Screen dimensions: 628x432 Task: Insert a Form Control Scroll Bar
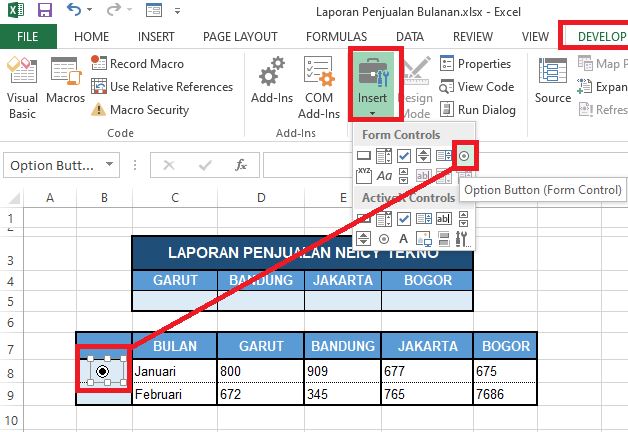click(x=404, y=175)
